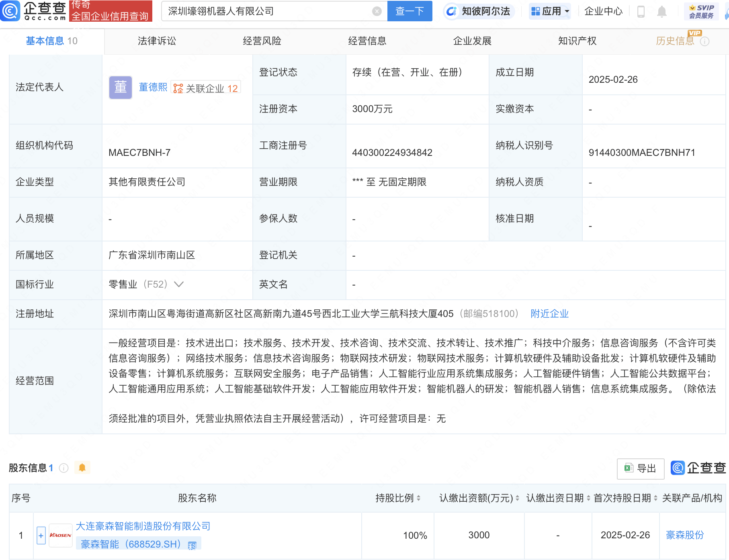Switch to 经营风险 tab
Screen dimensions: 729x560
click(262, 41)
